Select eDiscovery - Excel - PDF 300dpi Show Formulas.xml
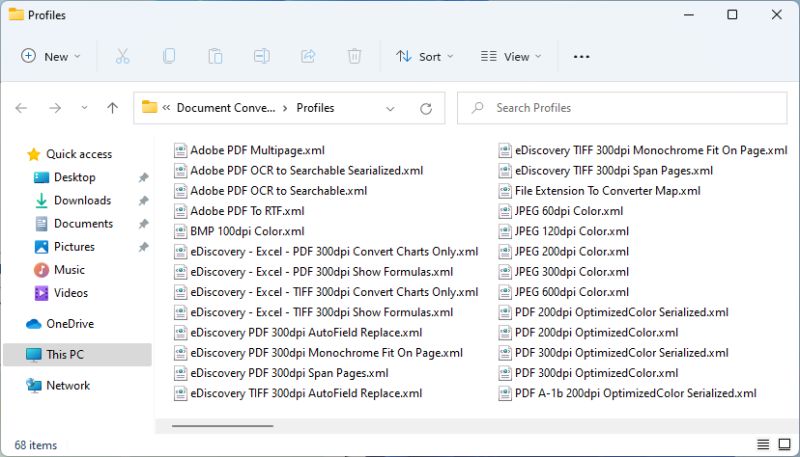Image resolution: width=800 pixels, height=457 pixels. point(321,272)
